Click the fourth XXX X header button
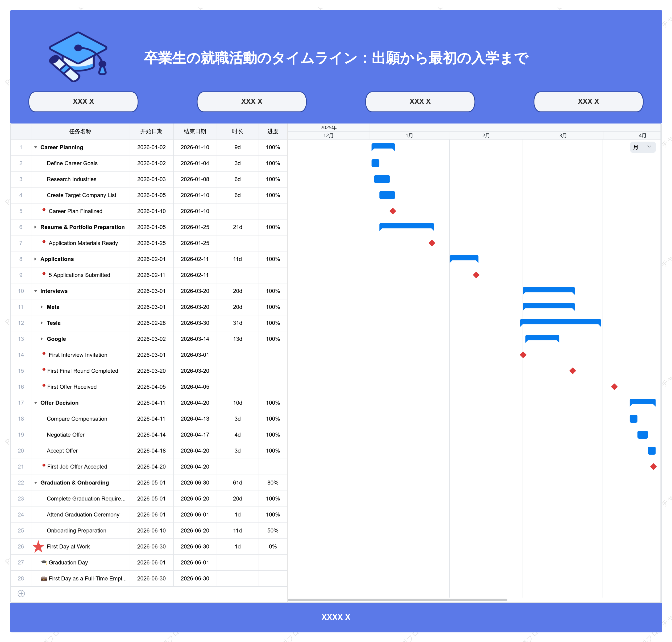 [x=588, y=102]
